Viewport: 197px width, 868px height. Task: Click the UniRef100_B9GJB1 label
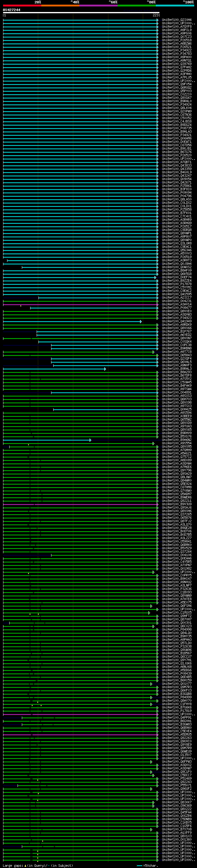176,149
